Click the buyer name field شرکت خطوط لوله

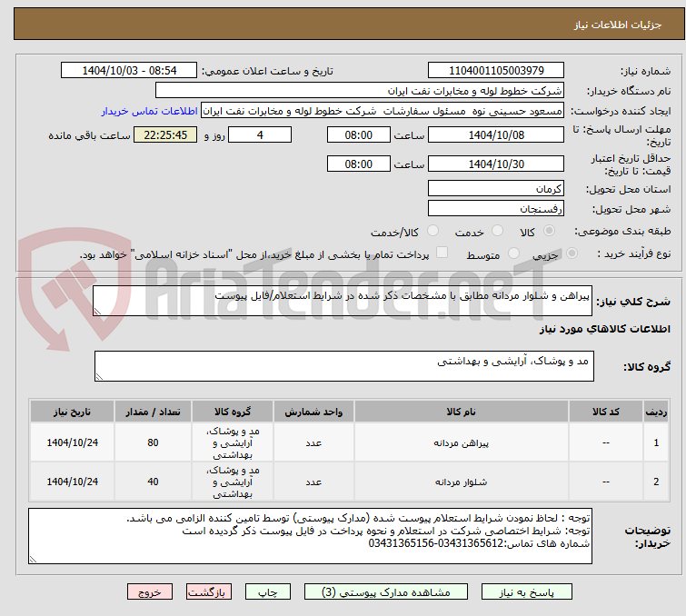click(x=360, y=91)
